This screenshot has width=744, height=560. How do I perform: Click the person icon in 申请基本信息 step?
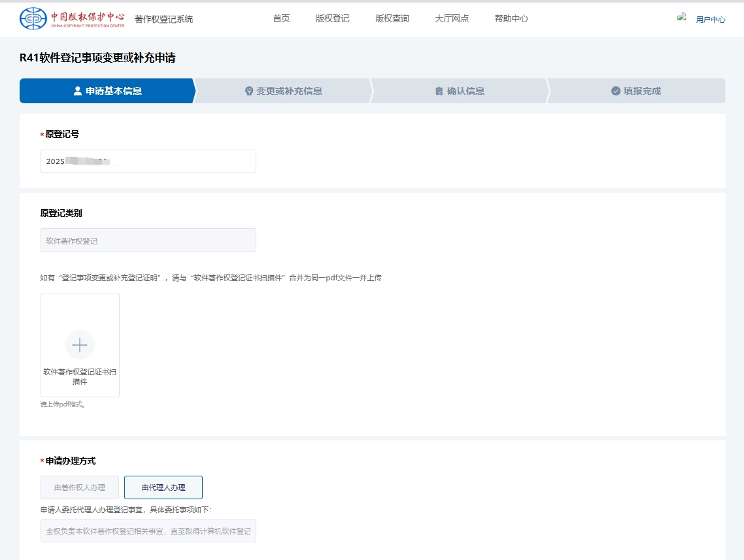(78, 91)
